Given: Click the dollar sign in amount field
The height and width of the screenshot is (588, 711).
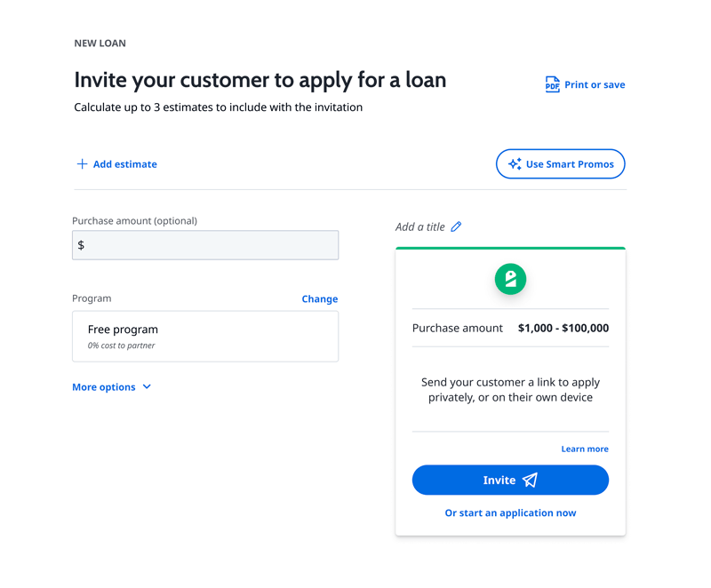Looking at the screenshot, I should (82, 245).
